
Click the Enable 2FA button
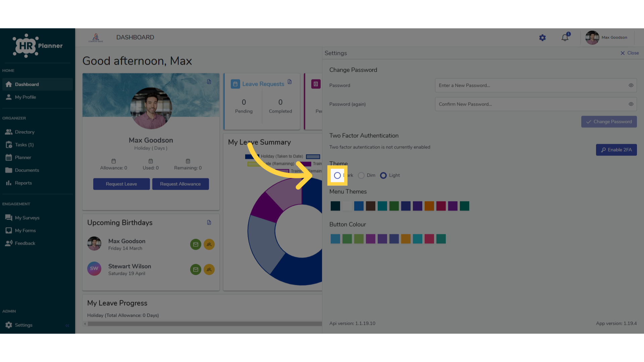pyautogui.click(x=616, y=150)
